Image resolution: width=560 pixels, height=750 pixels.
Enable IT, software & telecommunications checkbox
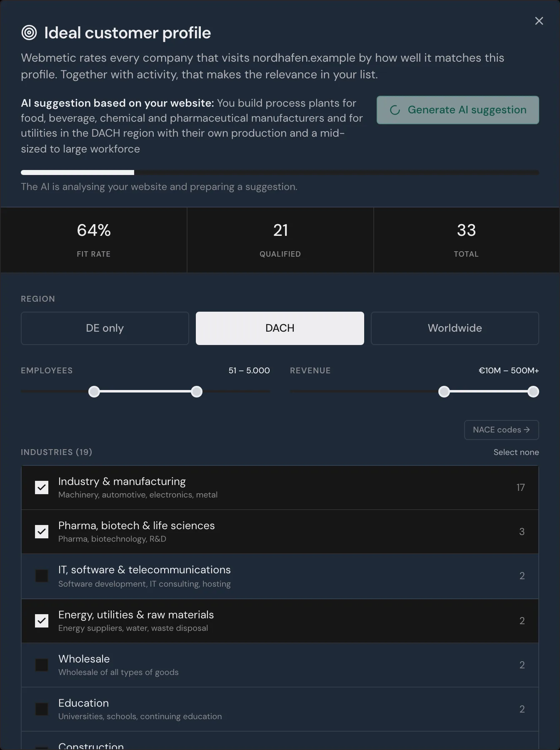(42, 576)
